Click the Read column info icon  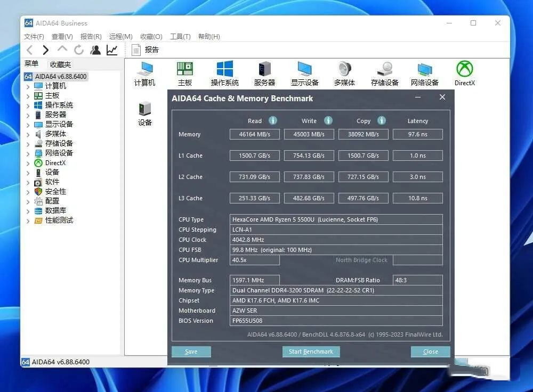pyautogui.click(x=272, y=120)
